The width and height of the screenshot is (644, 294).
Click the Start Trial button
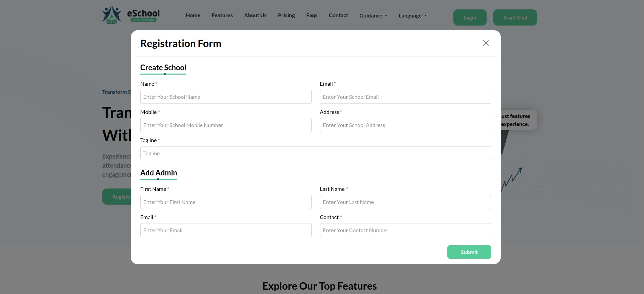(515, 17)
